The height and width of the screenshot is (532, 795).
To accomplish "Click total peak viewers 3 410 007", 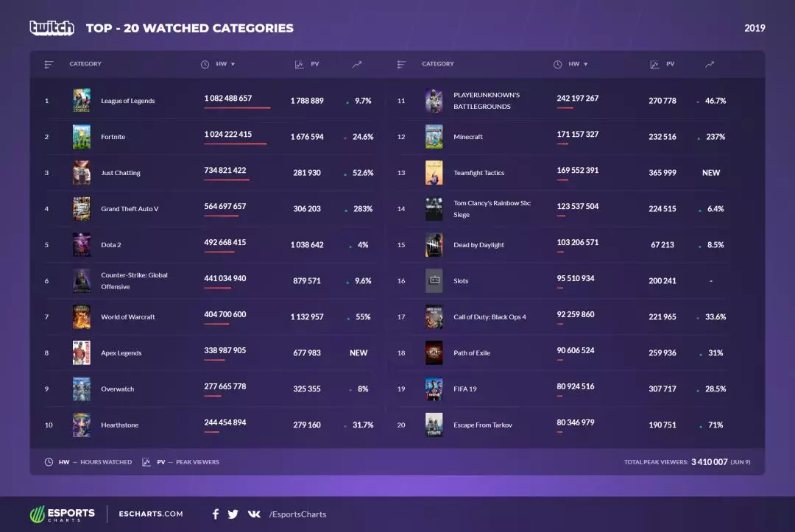I will click(710, 462).
